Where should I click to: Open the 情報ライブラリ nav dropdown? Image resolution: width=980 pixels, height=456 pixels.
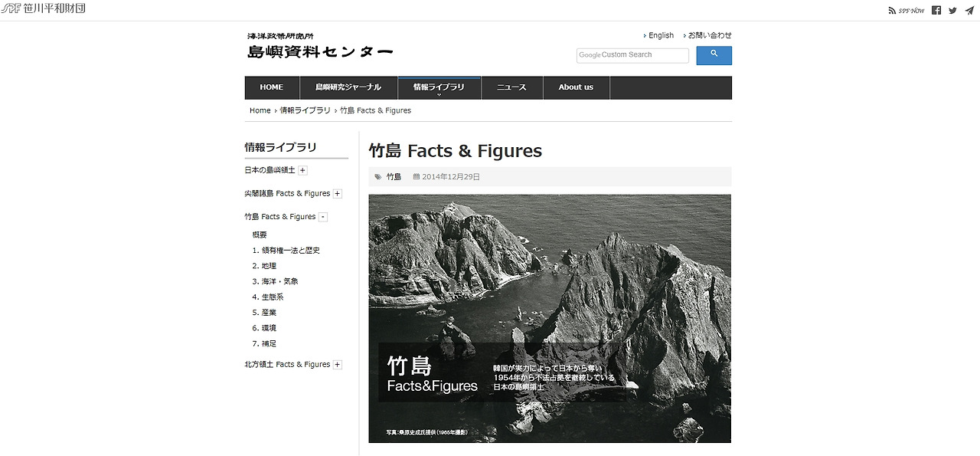click(x=439, y=87)
